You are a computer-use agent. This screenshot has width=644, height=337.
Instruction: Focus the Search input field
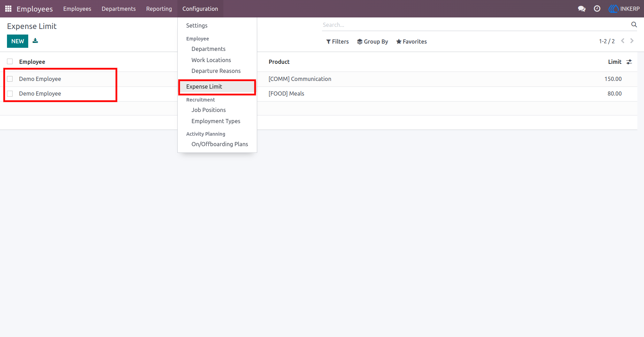pyautogui.click(x=476, y=25)
